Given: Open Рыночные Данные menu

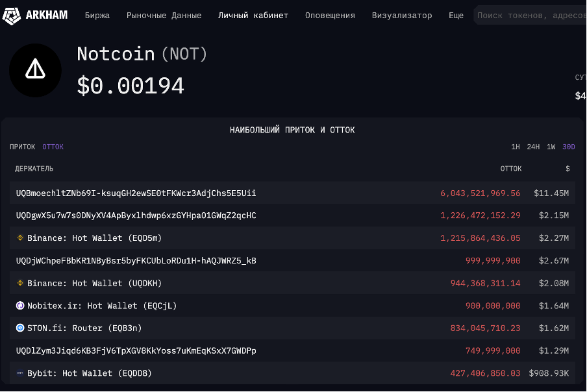Looking at the screenshot, I should (164, 16).
